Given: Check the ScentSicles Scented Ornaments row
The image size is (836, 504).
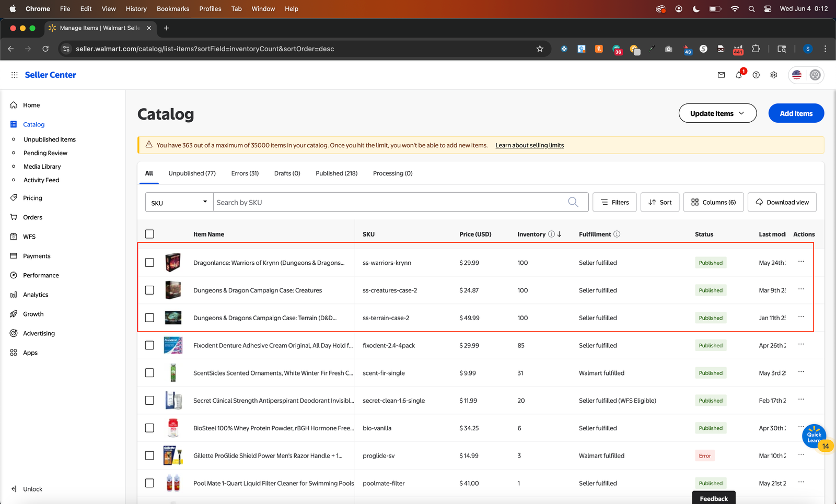Looking at the screenshot, I should point(149,373).
